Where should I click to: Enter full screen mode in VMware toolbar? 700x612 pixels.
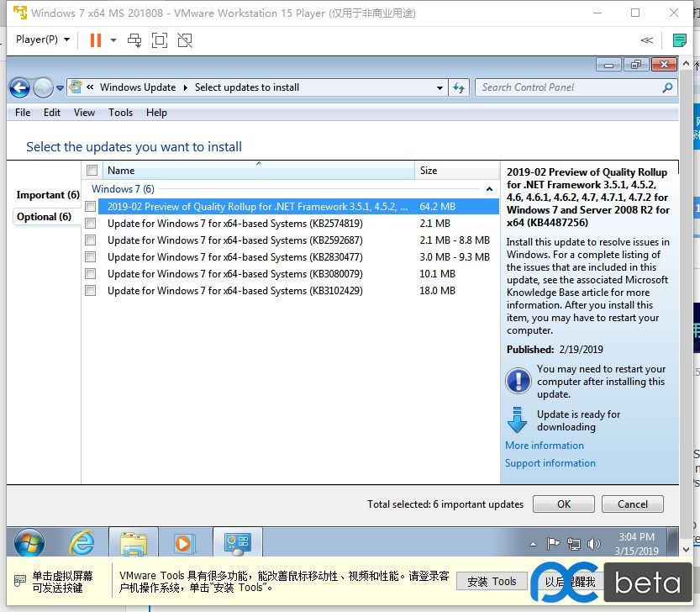point(160,40)
